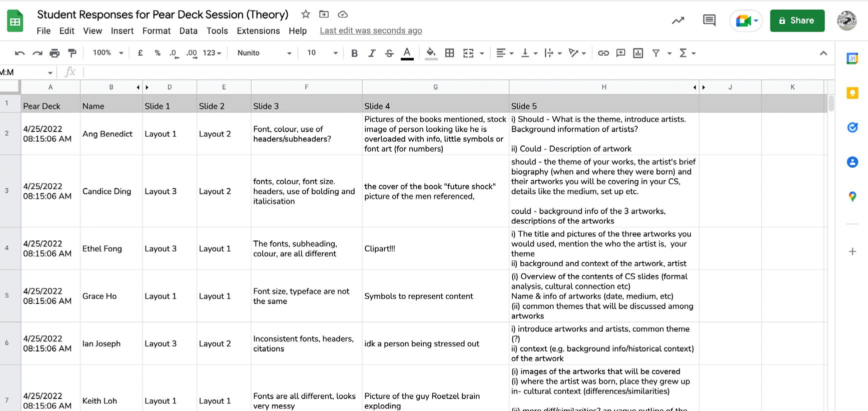
Task: Create a filter with the funnel icon
Action: (656, 53)
